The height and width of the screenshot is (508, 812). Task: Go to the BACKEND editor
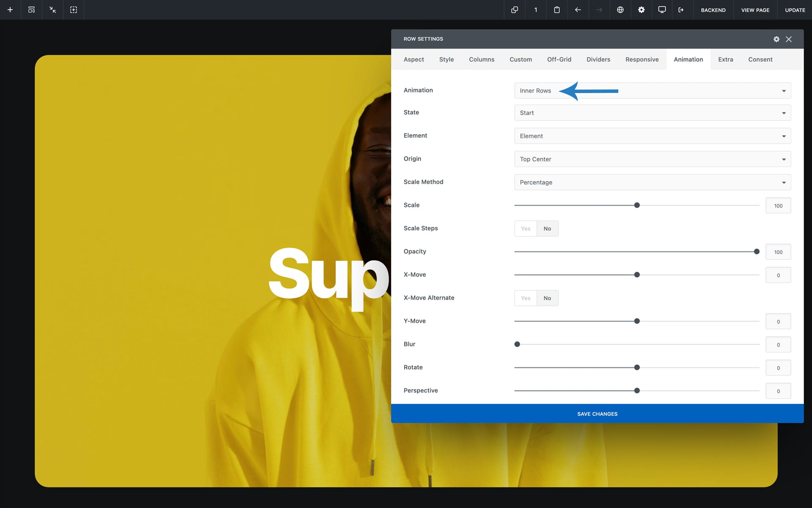[x=713, y=10]
